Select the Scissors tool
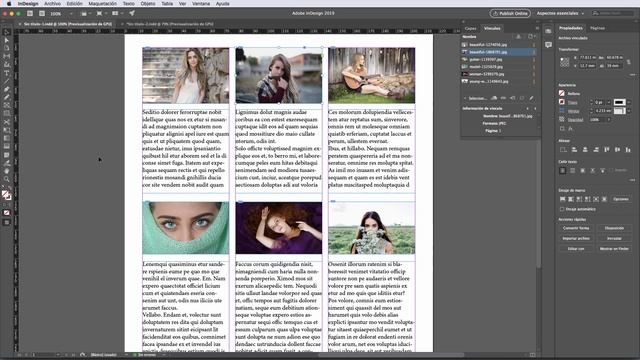640x360 pixels. (x=6, y=122)
